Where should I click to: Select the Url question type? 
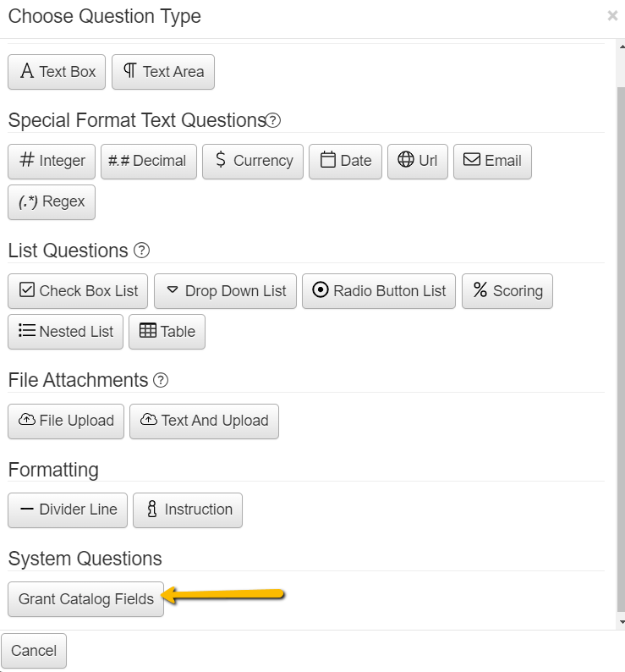(417, 161)
